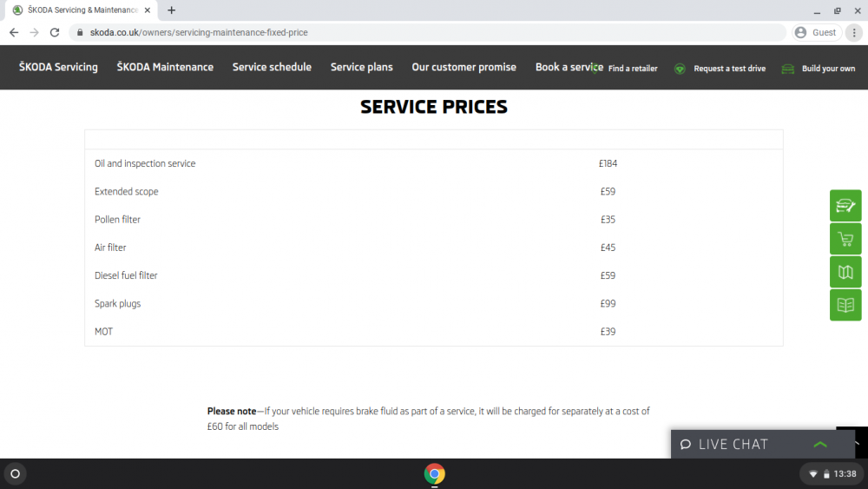Open the LIVE CHAT panel

pos(762,444)
